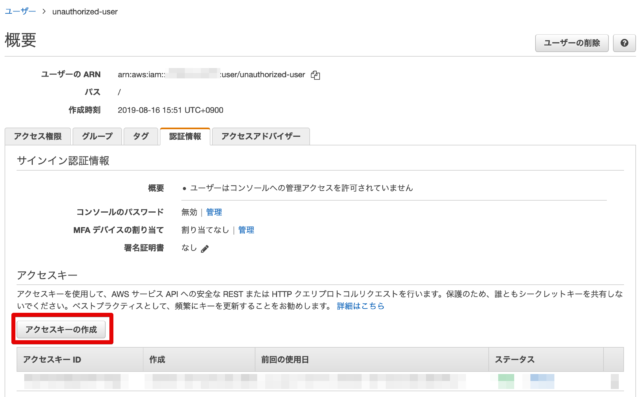Open help via question mark icon

tap(624, 43)
